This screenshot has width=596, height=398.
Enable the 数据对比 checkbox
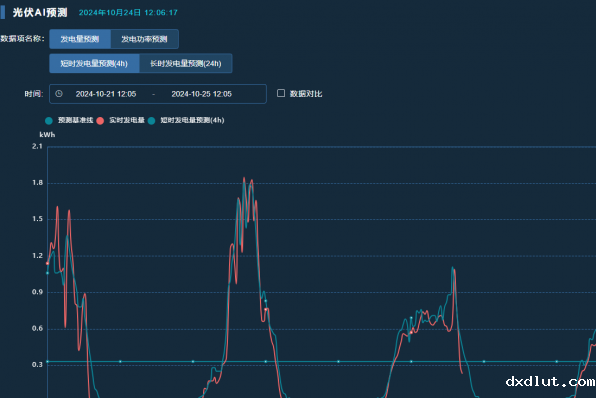pyautogui.click(x=281, y=93)
